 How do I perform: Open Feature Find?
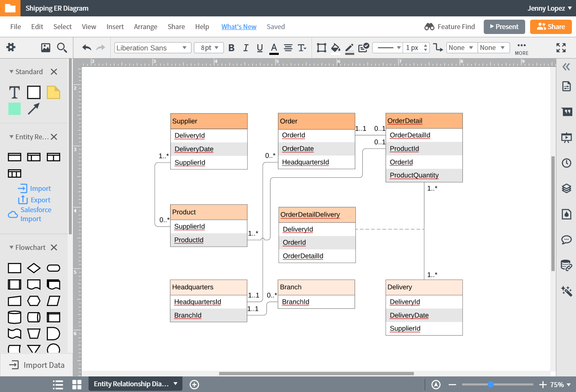point(450,27)
